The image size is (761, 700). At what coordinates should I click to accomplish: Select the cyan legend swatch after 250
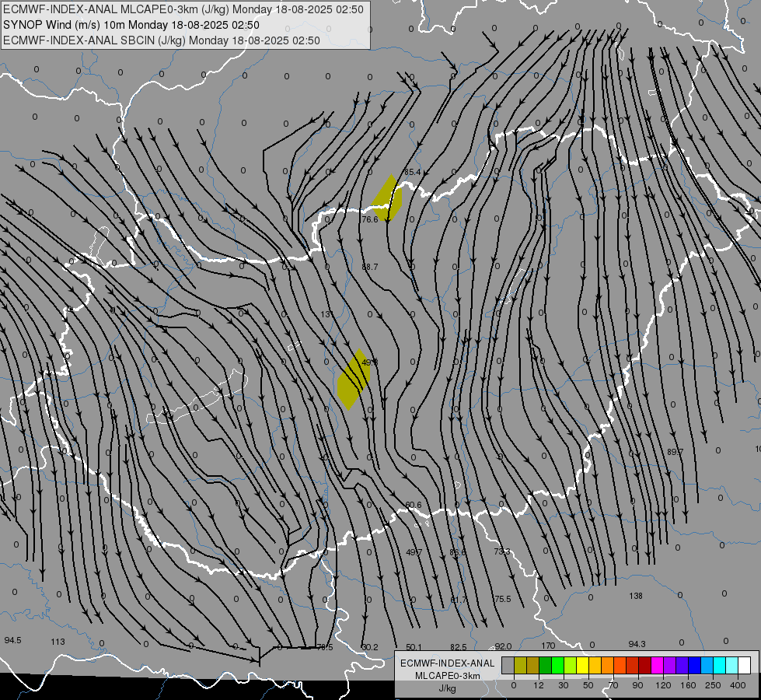[x=719, y=665]
